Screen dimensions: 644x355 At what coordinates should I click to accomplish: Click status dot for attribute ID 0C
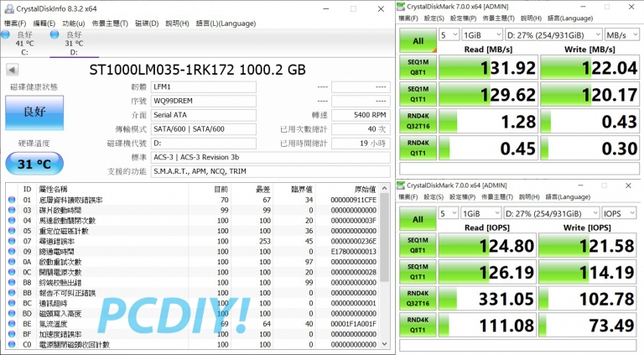click(x=12, y=272)
